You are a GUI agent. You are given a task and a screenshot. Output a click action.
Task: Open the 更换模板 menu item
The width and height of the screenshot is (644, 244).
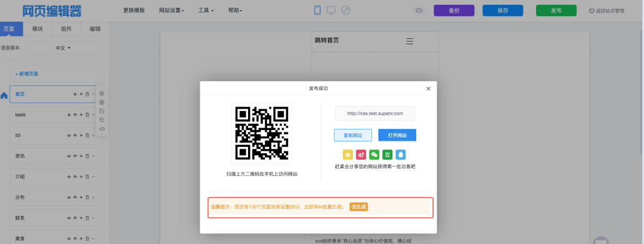(134, 10)
